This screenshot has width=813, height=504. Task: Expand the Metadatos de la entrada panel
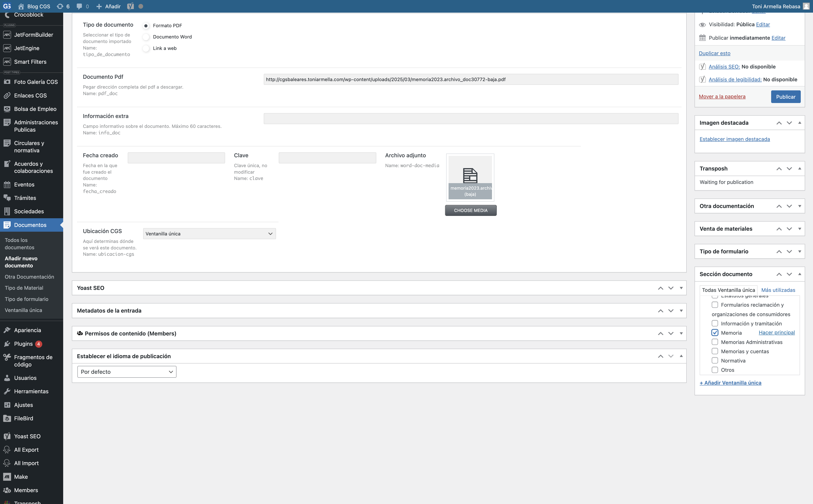[x=681, y=311]
